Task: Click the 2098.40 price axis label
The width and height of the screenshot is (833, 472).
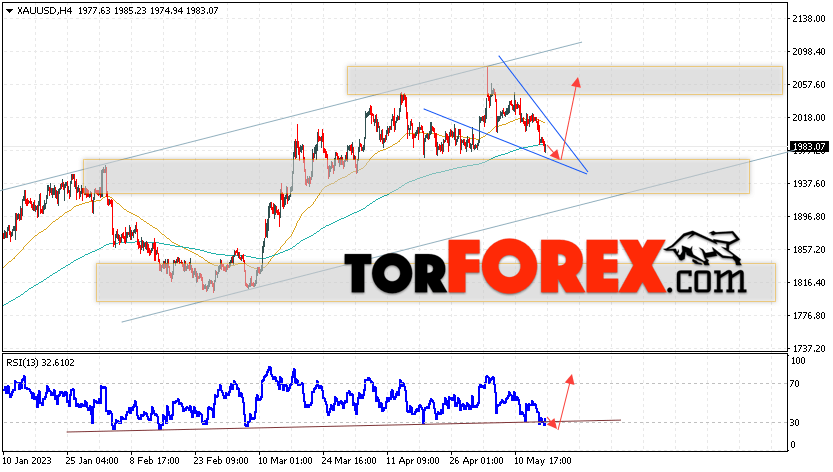Action: point(809,52)
